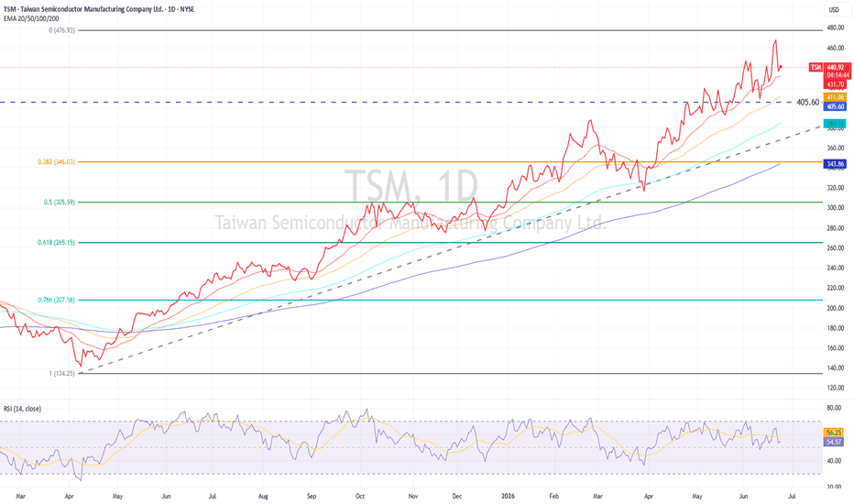The height and width of the screenshot is (504, 854).
Task: Click the 80.00 RSI axis tick
Action: click(834, 408)
